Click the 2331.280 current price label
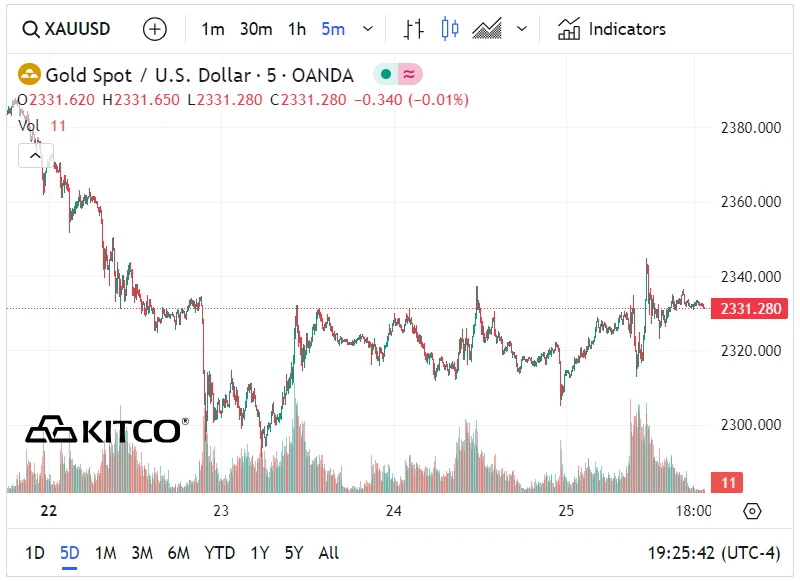800x581 pixels. pyautogui.click(x=749, y=309)
